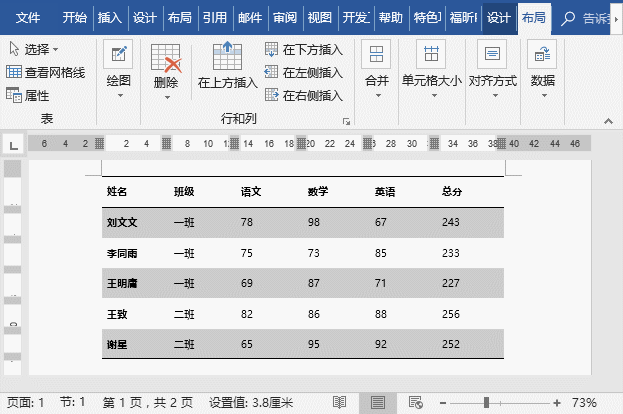This screenshot has height=414, width=623.
Task: Click the cell with name 谢星
Action: click(116, 344)
